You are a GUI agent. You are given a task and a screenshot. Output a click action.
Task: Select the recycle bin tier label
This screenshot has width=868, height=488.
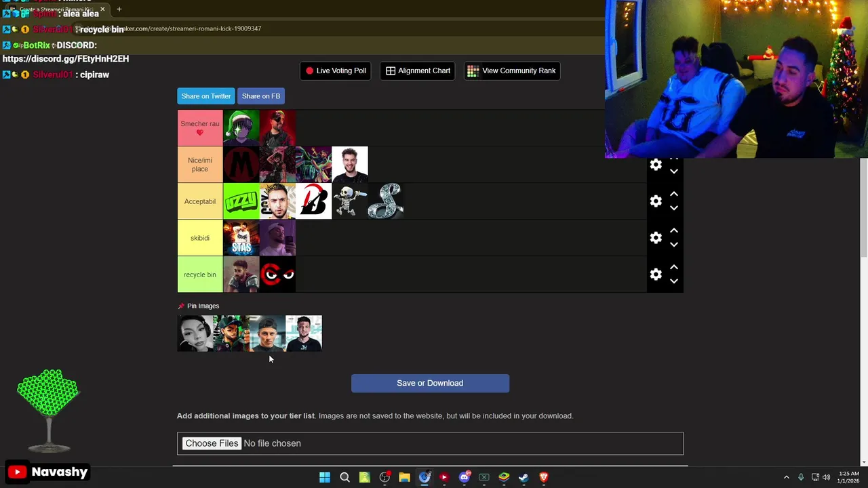coord(200,274)
